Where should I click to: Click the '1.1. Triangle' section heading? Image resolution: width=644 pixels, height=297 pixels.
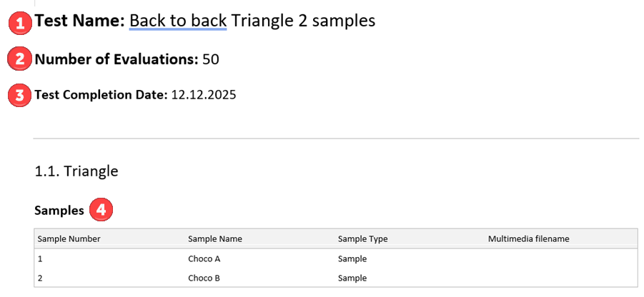[76, 171]
